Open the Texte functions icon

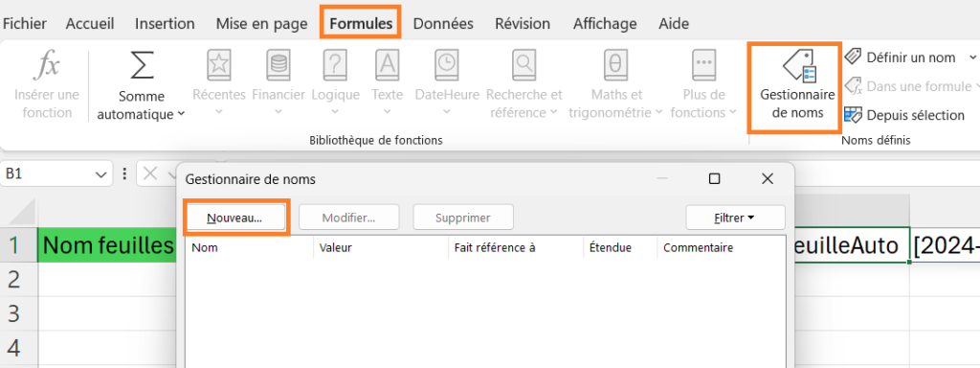(x=387, y=65)
